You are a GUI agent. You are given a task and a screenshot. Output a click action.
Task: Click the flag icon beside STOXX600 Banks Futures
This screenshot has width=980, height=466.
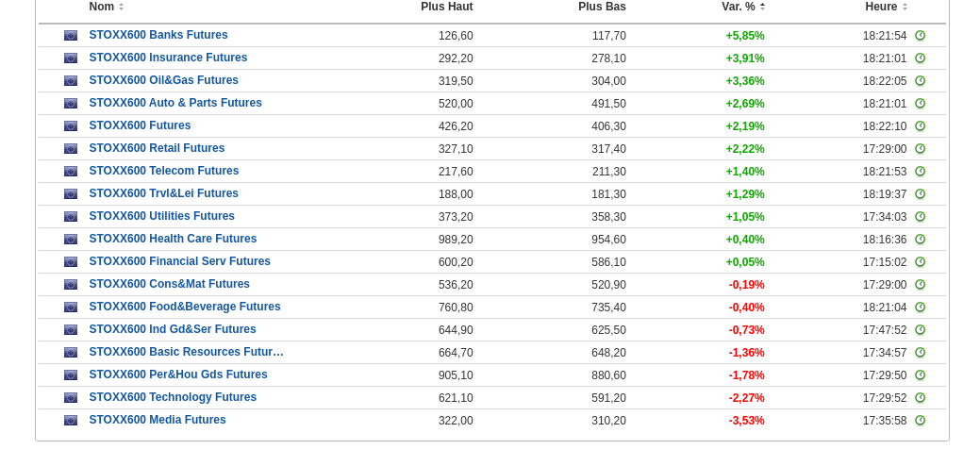71,36
